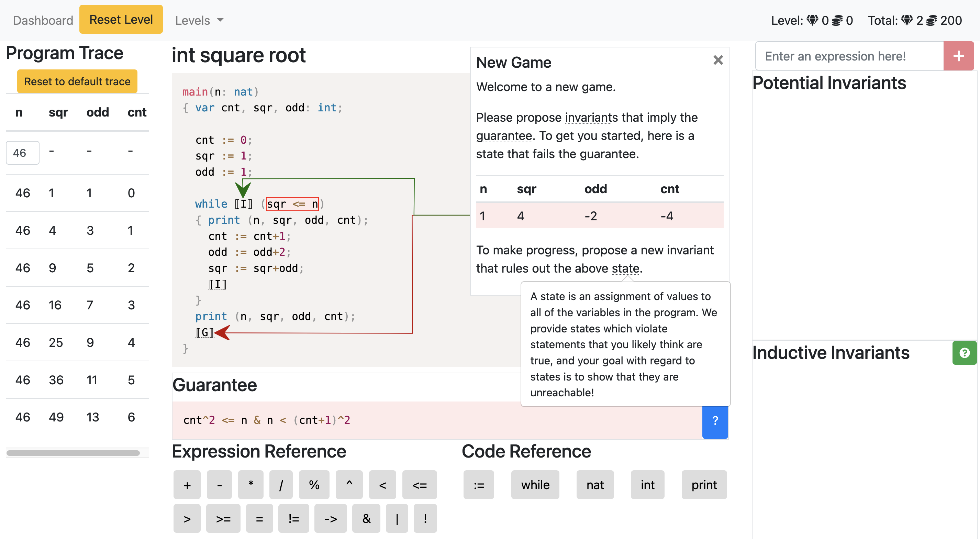Open the Levels dropdown menu
Screen dimensions: 980x539
click(x=199, y=20)
